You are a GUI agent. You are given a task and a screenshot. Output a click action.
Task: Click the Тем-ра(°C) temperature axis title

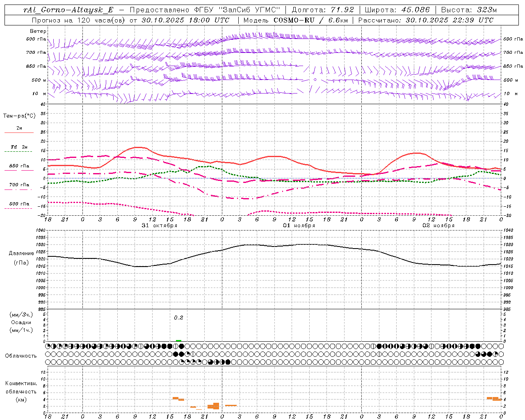coord(19,116)
